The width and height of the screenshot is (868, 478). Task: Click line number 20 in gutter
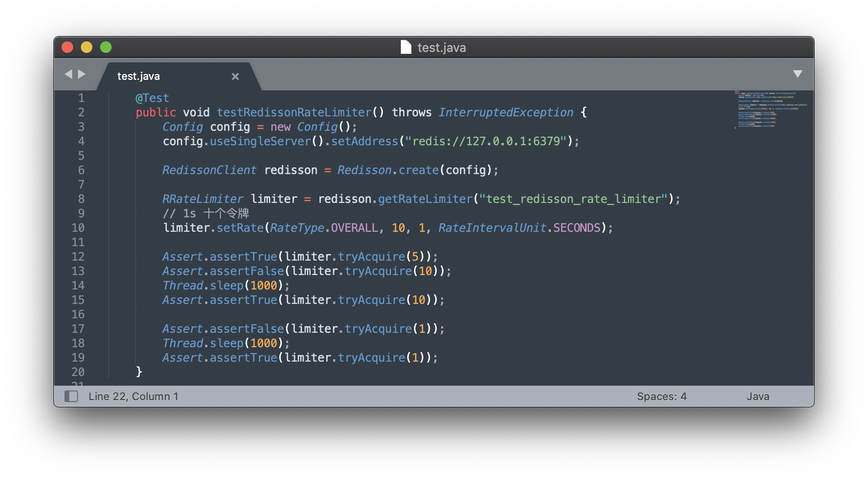(x=78, y=372)
